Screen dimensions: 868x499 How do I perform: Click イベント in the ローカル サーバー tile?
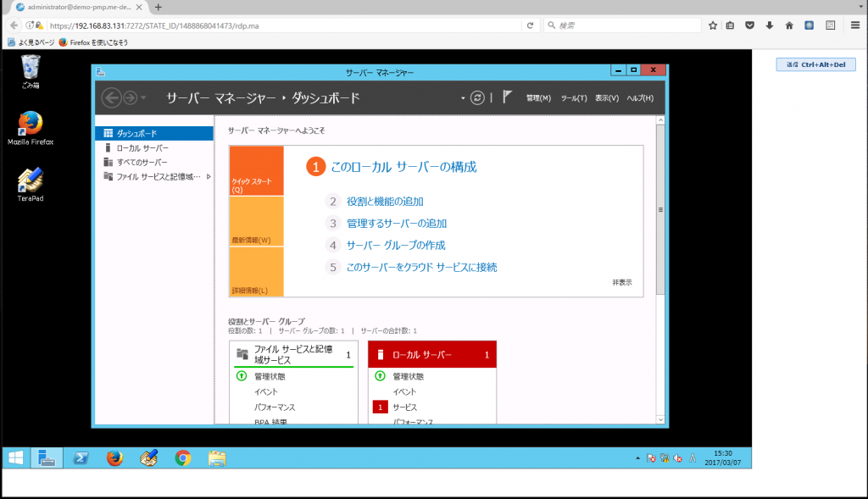pos(404,391)
